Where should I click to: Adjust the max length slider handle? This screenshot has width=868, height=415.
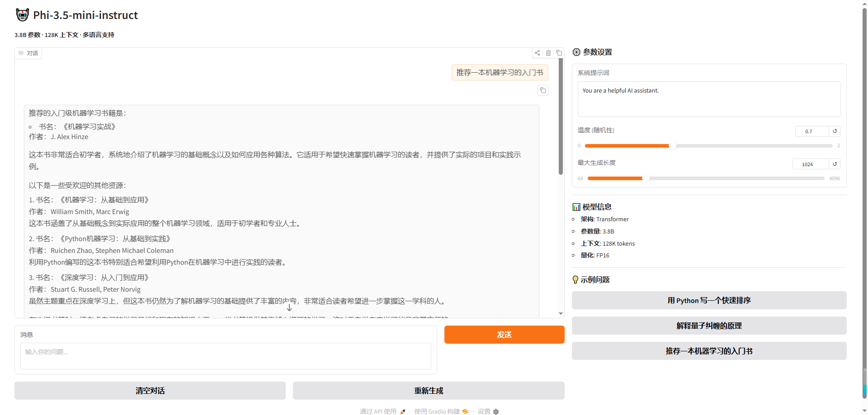coord(646,178)
